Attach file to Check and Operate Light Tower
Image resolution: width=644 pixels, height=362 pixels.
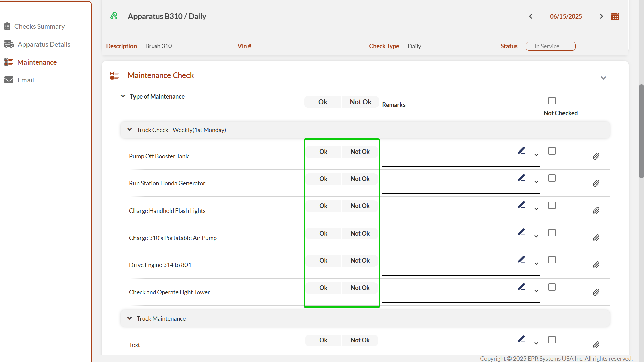click(x=596, y=292)
